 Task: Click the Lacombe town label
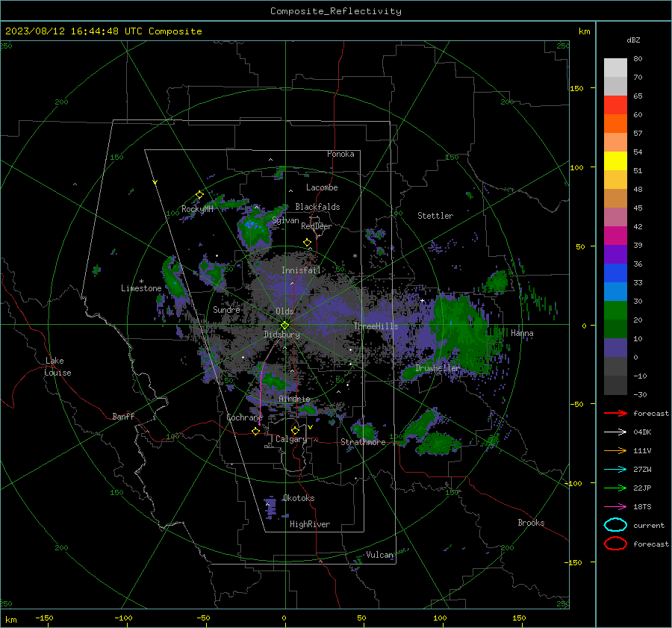pos(322,187)
